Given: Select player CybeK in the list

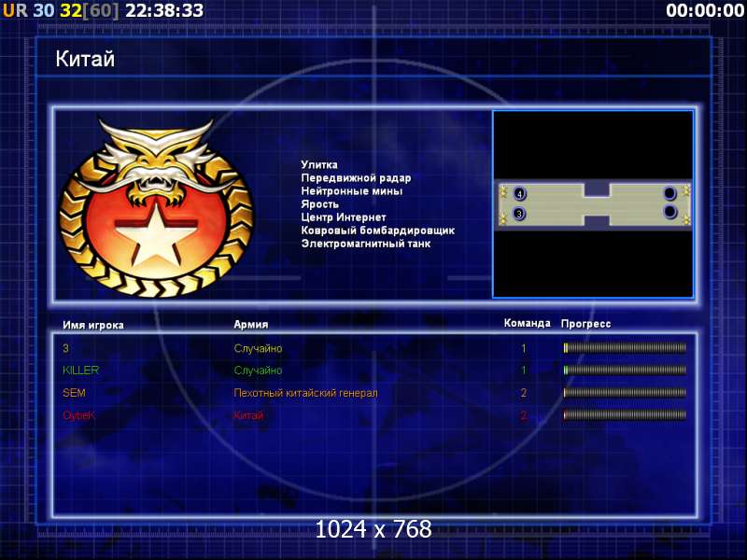Looking at the screenshot, I should pos(78,415).
